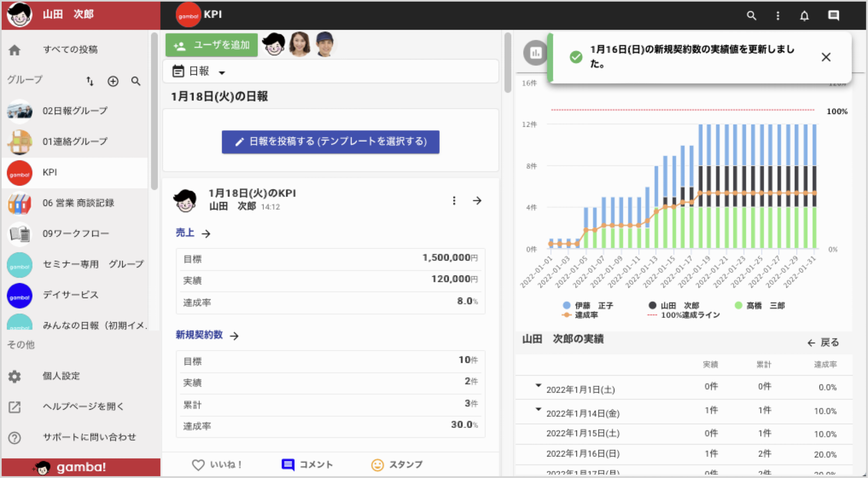Click 日報を投稿する (テンプレートを選択する) button
This screenshot has width=868, height=478.
click(x=331, y=142)
